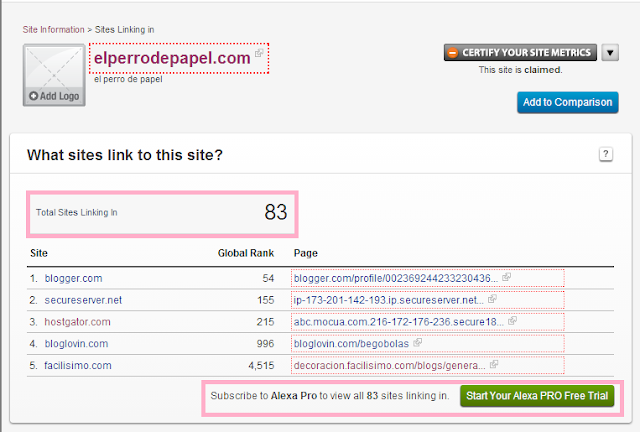Click Certify Your Site Metrics button
640x432 pixels.
(520, 53)
